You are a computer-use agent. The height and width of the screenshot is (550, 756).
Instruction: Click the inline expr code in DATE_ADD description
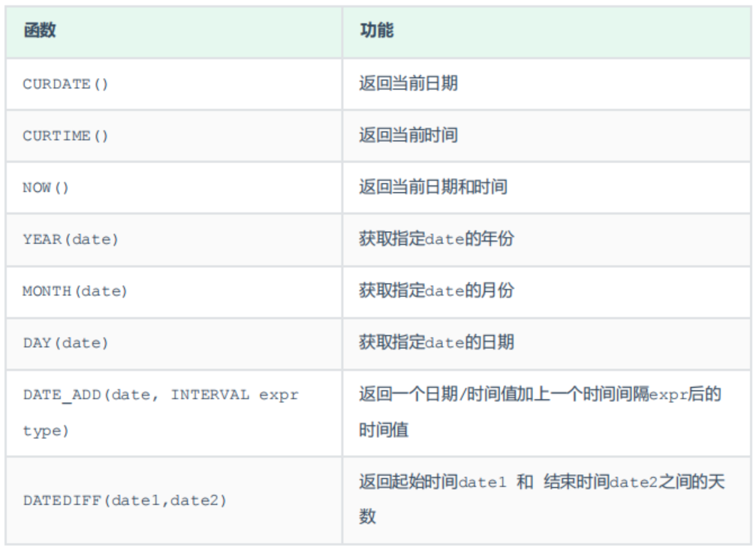pyautogui.click(x=668, y=395)
